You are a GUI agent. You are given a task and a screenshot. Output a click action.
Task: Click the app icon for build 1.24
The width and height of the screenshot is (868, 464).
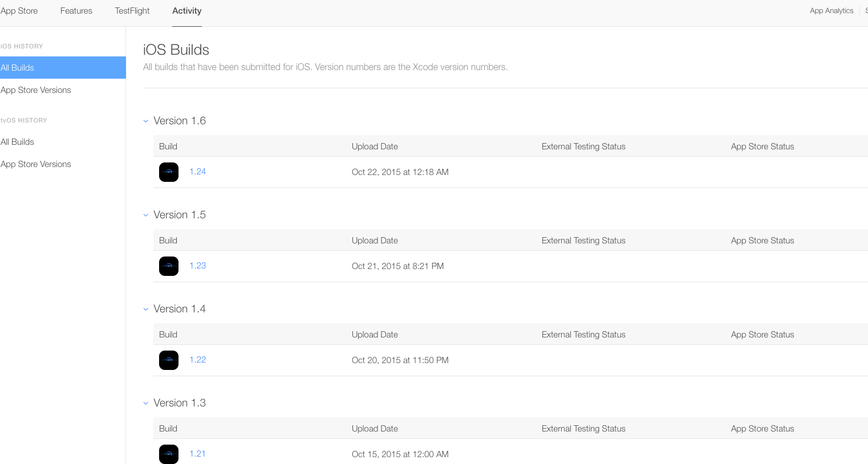pos(169,172)
